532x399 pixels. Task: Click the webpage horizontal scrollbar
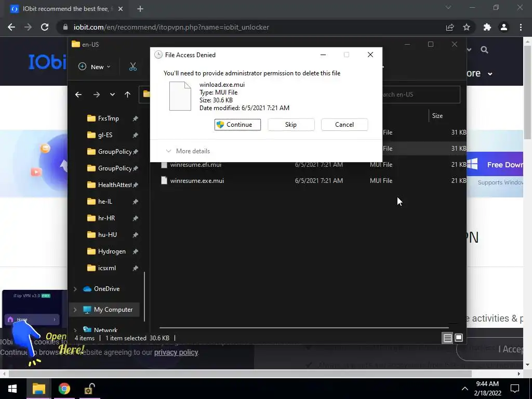[240, 374]
